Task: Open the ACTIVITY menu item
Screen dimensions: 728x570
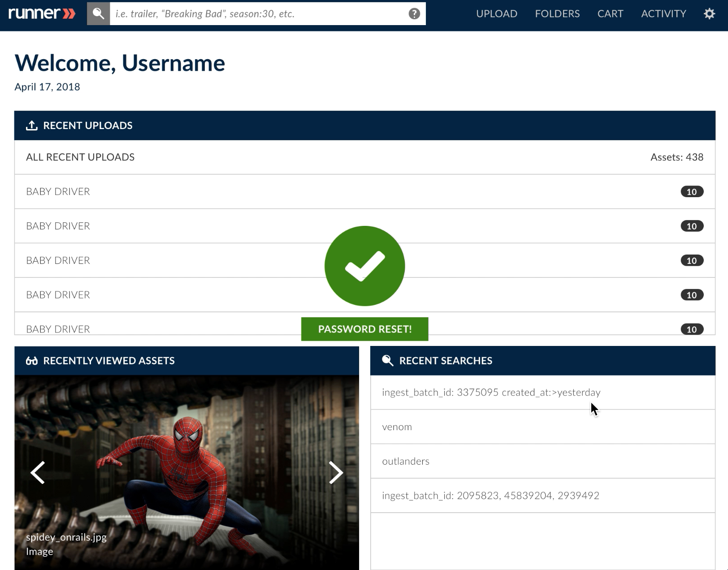Action: [x=663, y=13]
